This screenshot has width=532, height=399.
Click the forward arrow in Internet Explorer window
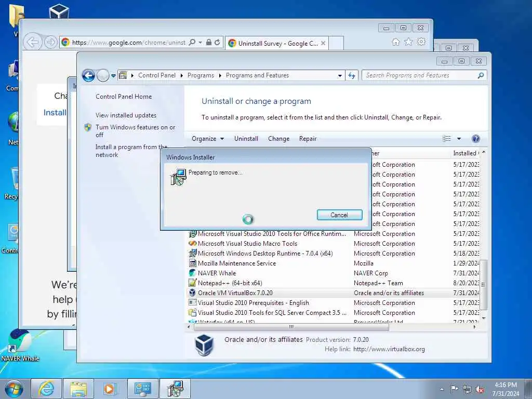tap(50, 43)
